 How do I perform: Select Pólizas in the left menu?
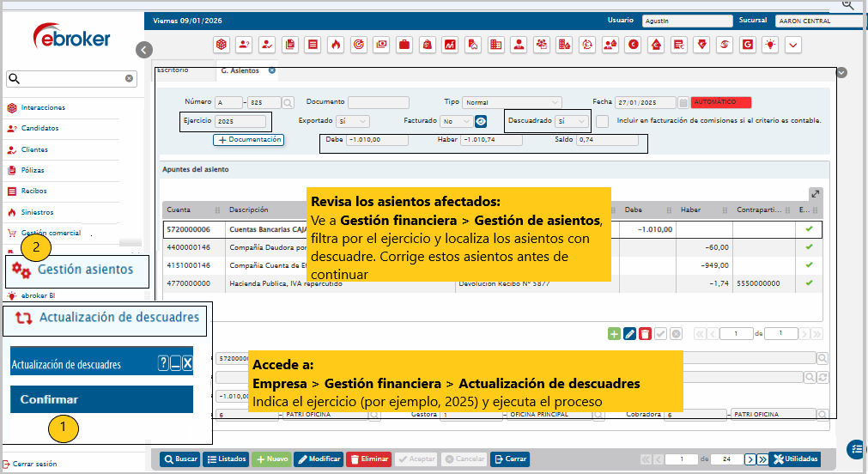(x=33, y=170)
